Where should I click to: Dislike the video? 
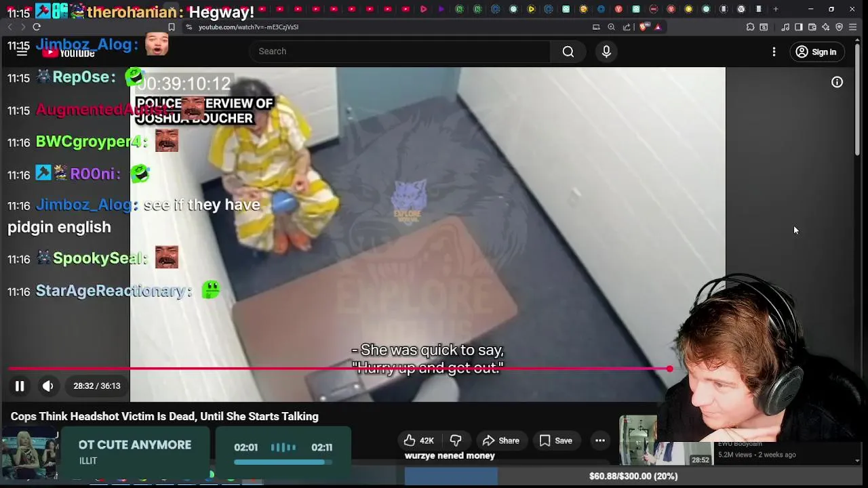pyautogui.click(x=456, y=441)
